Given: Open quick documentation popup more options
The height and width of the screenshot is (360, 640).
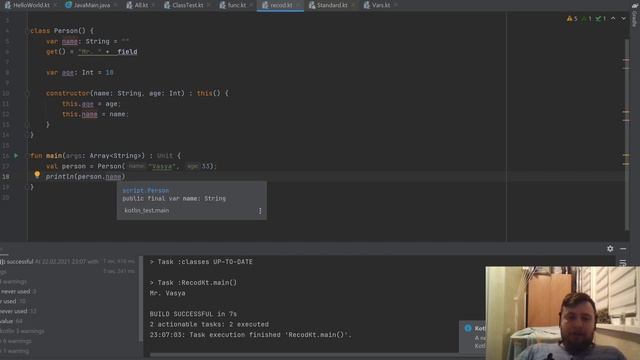Looking at the screenshot, I should pyautogui.click(x=260, y=211).
